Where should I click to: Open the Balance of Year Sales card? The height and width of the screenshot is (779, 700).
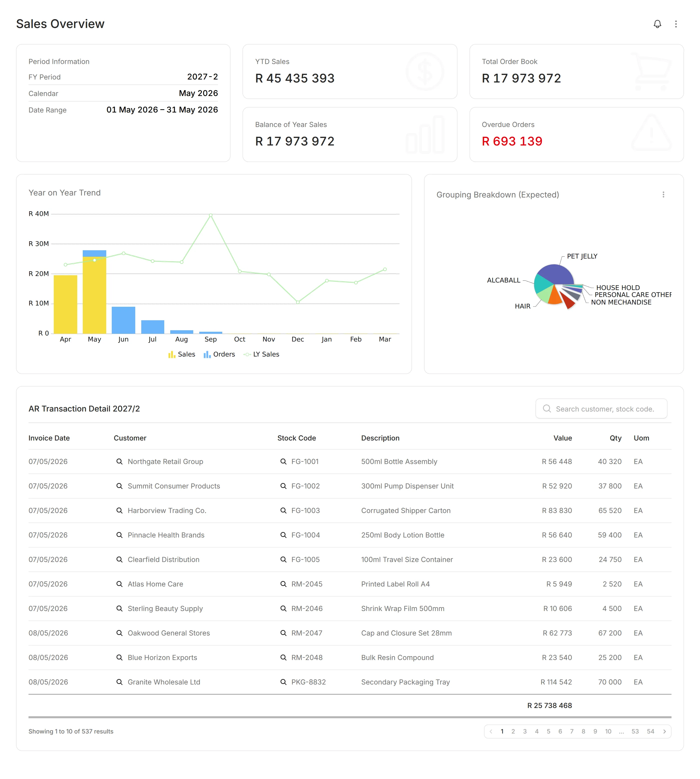[349, 134]
